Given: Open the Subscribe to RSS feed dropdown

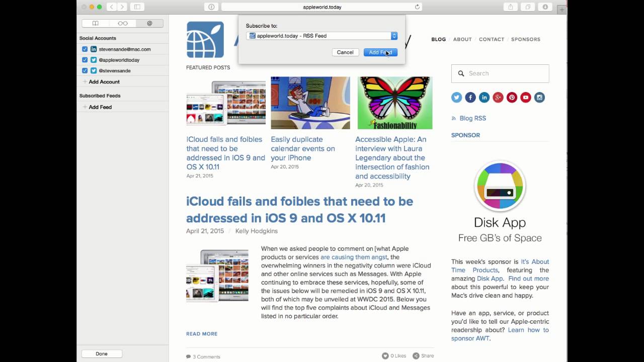Looking at the screenshot, I should coord(322,36).
